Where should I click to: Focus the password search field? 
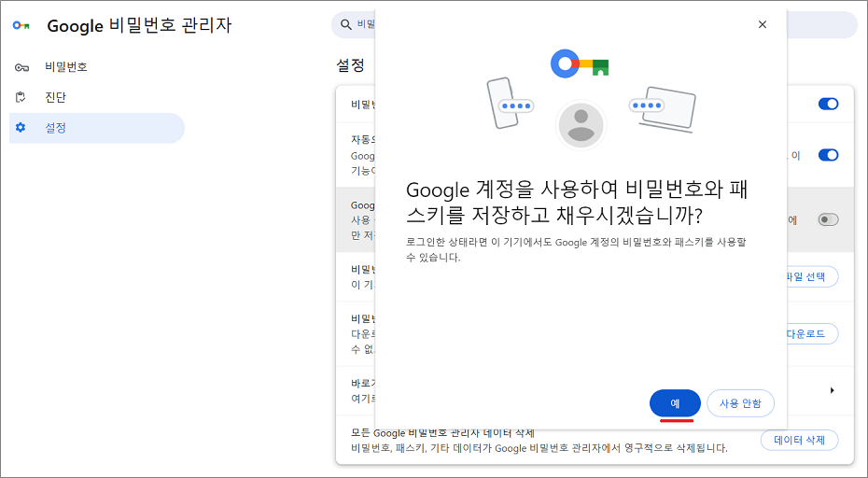point(594,24)
